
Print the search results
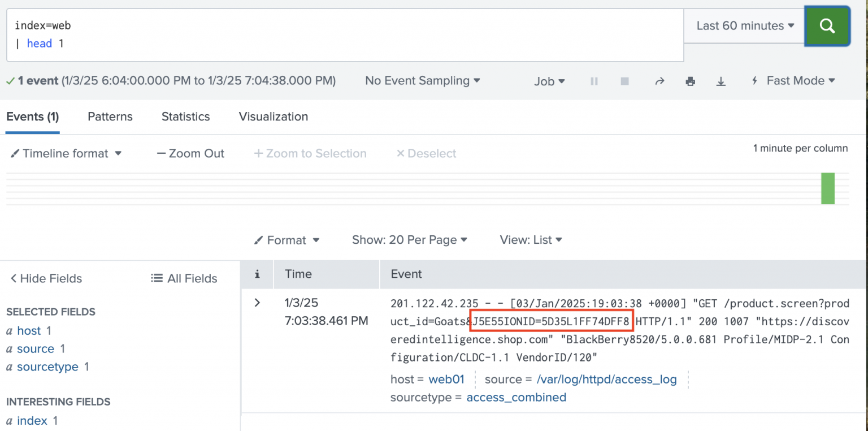[690, 81]
